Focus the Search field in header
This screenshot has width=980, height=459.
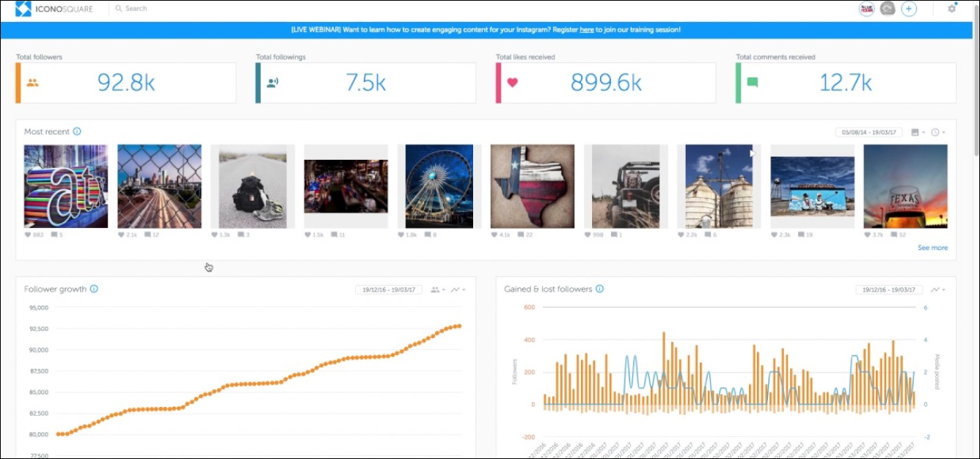pyautogui.click(x=136, y=9)
